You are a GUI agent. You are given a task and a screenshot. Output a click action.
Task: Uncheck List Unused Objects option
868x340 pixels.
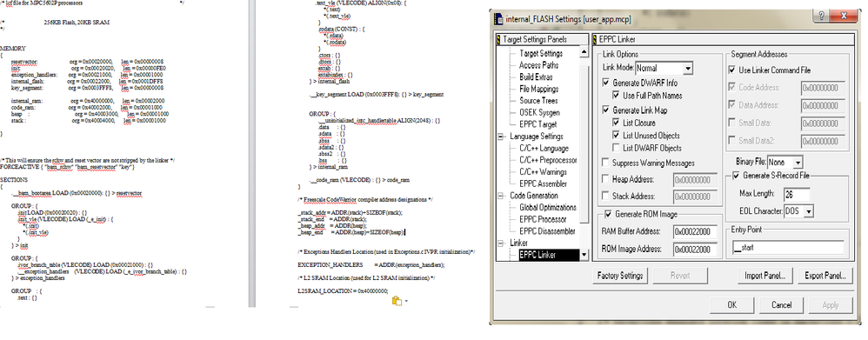617,135
